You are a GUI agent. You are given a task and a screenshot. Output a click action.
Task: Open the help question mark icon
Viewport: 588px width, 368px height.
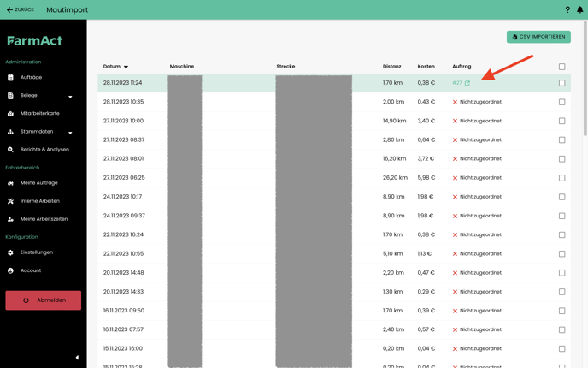click(567, 9)
